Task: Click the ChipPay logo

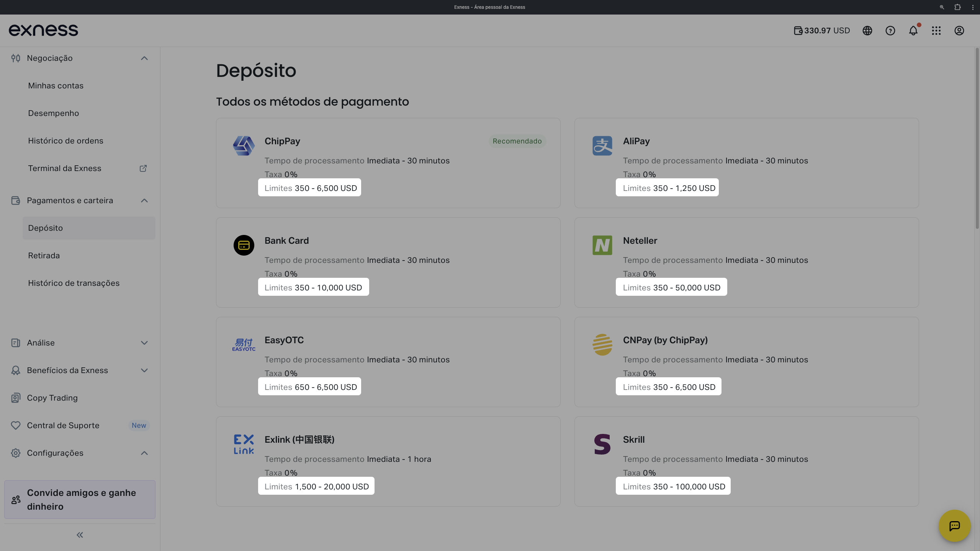Action: coord(244,146)
